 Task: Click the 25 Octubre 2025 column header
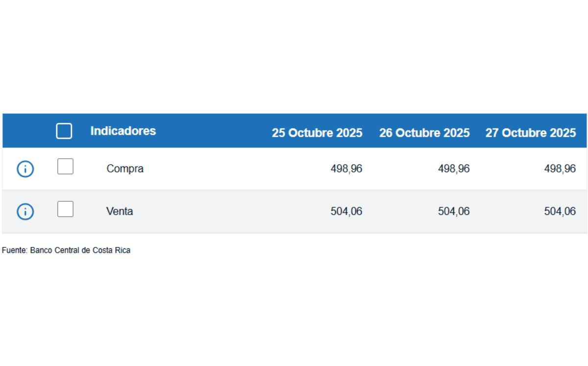317,133
